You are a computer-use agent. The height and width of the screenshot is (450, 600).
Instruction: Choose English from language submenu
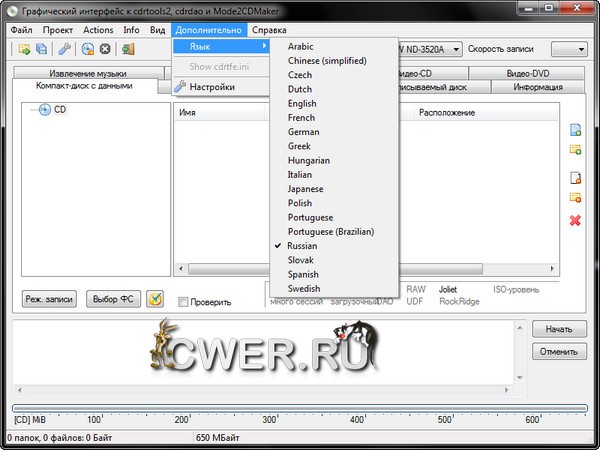tap(302, 103)
